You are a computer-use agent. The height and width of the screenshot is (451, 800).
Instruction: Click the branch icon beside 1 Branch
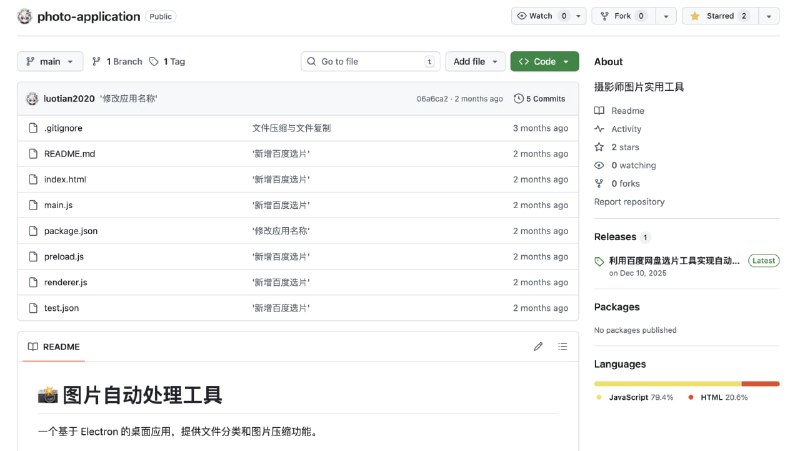pyautogui.click(x=96, y=61)
